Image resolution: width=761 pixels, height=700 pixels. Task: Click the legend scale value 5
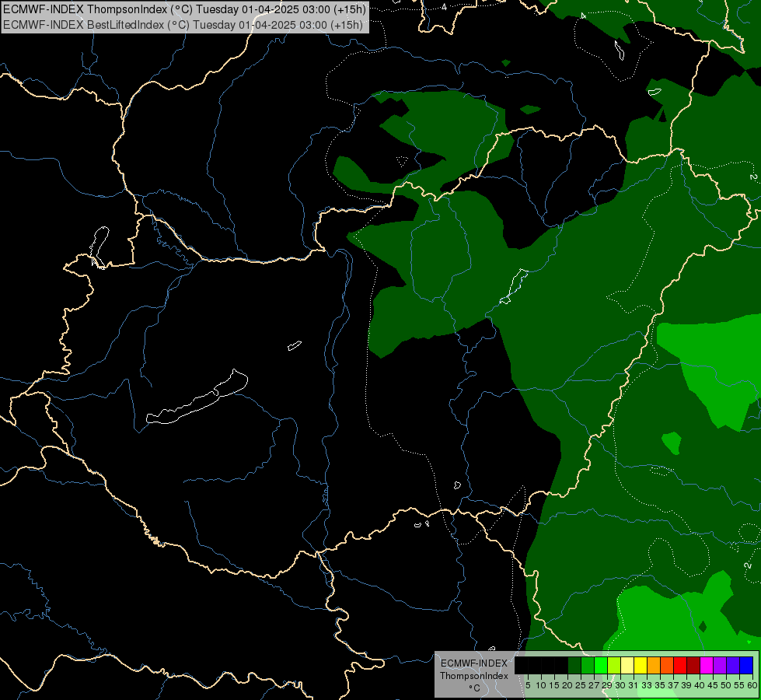[x=528, y=685]
